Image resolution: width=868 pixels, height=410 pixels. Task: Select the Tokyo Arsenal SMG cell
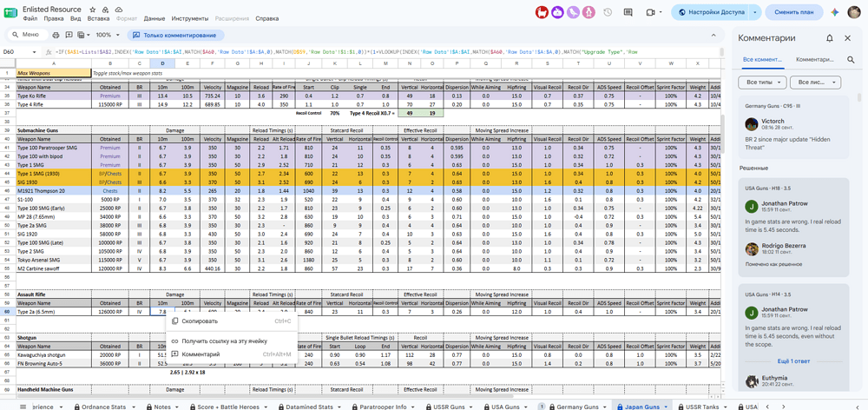pos(54,260)
